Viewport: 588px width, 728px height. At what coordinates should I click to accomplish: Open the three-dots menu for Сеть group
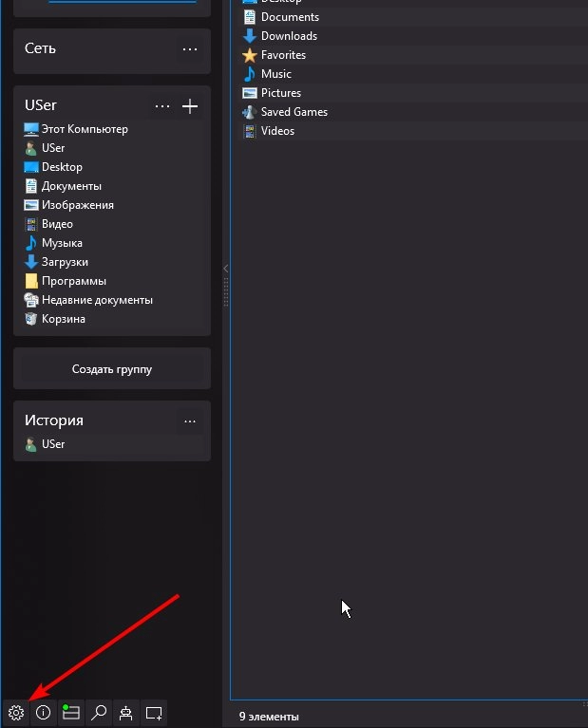coord(190,49)
